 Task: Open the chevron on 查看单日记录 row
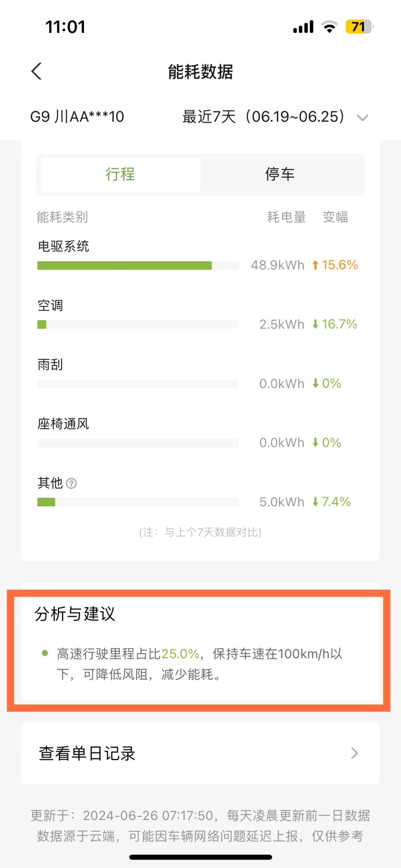click(x=354, y=753)
